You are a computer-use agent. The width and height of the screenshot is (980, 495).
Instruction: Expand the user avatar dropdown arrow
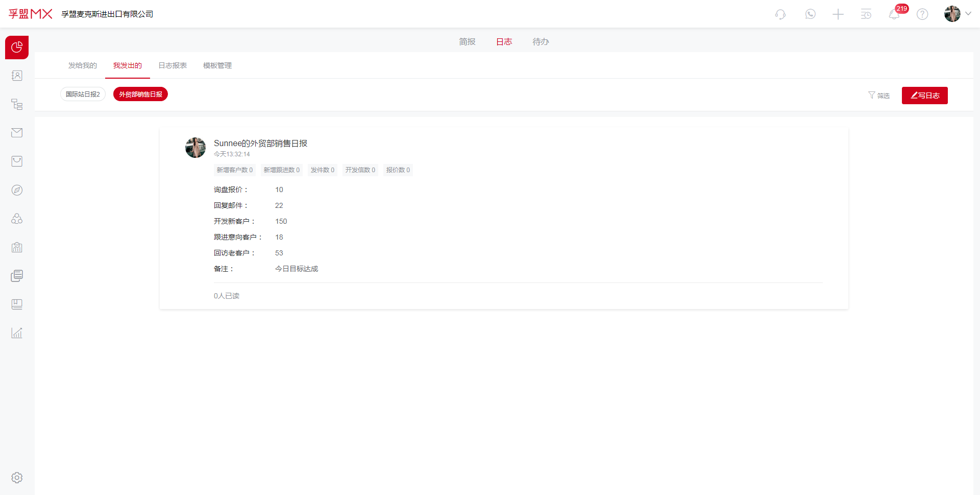(x=968, y=14)
